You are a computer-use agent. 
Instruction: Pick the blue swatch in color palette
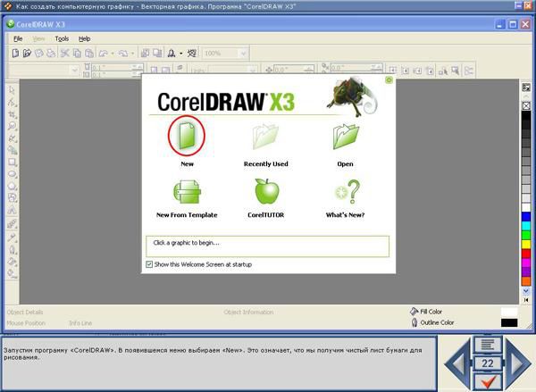tap(526, 217)
